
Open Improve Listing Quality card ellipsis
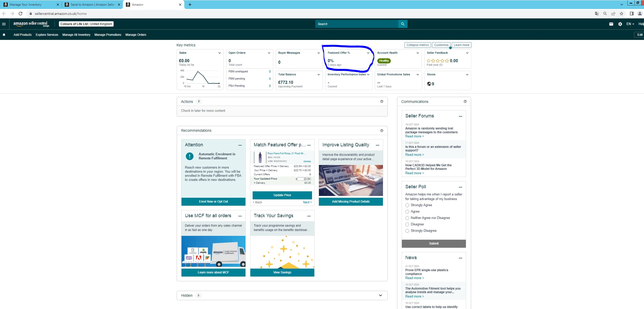[378, 145]
